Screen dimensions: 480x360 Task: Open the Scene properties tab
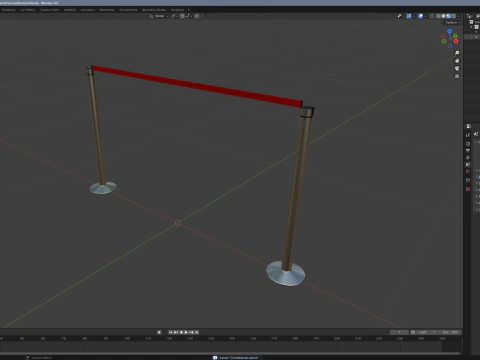pyautogui.click(x=468, y=164)
